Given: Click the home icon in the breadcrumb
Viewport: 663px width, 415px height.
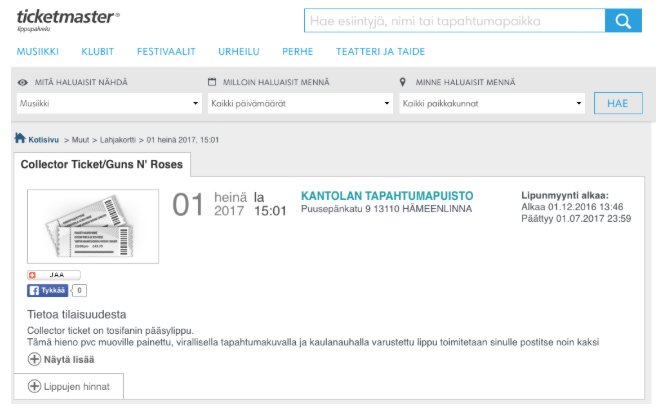Looking at the screenshot, I should click(x=20, y=138).
